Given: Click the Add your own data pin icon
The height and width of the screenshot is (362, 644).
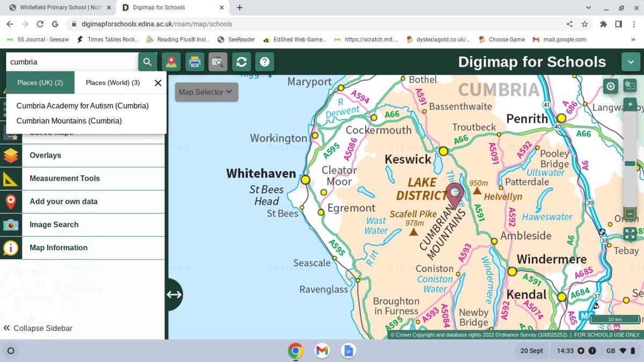Looking at the screenshot, I should coord(11,202).
